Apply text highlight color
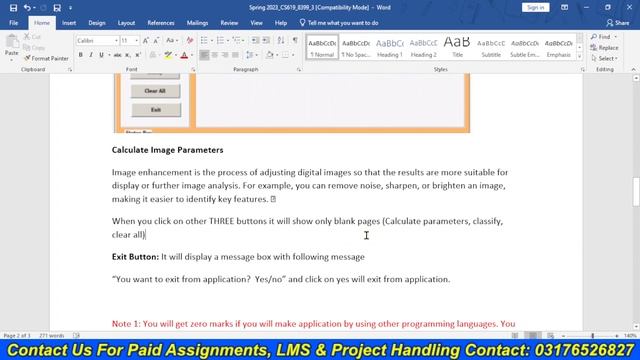Viewport: 640px width, 360px height. pyautogui.click(x=168, y=55)
